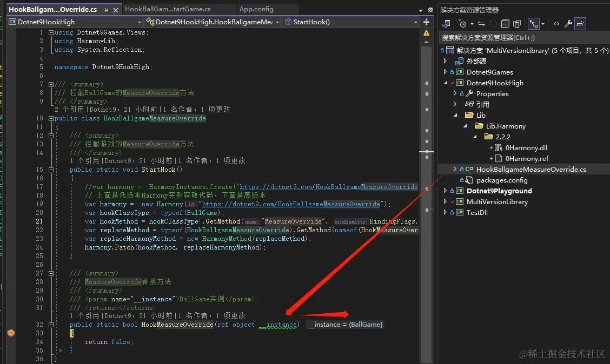
Task: Collapse the 2.2.2 folder
Action: [x=474, y=137]
